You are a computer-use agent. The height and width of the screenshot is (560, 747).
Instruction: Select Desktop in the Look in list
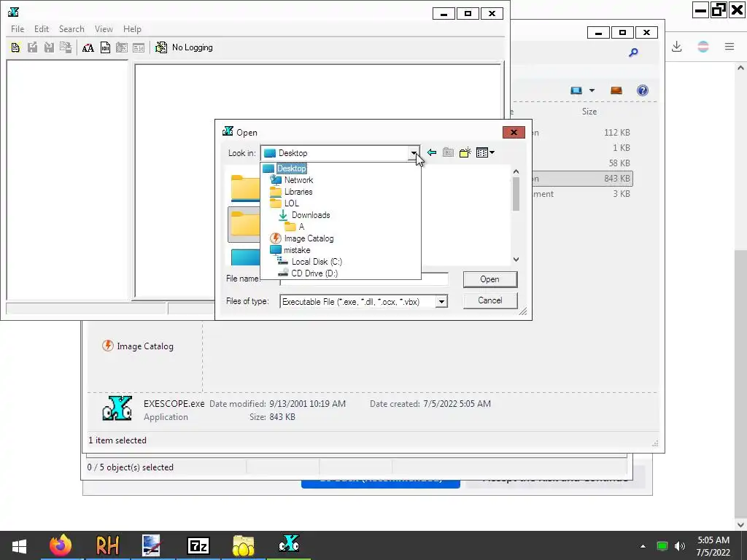point(292,168)
